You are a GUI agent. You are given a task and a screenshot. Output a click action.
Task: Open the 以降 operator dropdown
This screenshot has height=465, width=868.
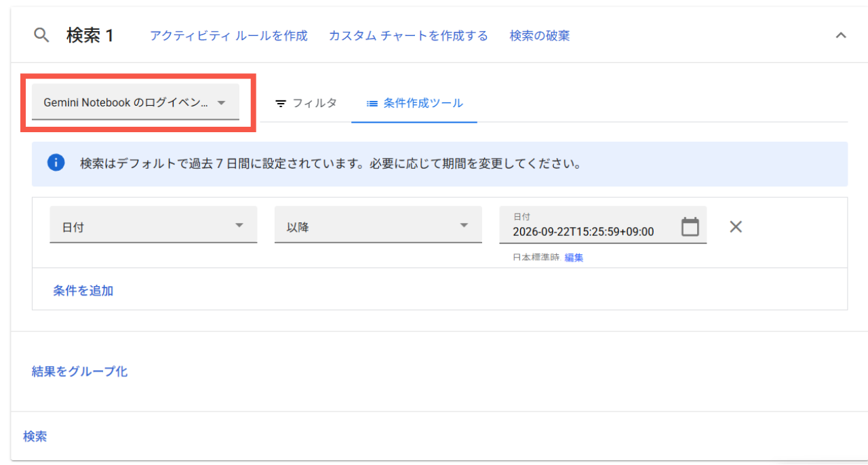(x=378, y=225)
